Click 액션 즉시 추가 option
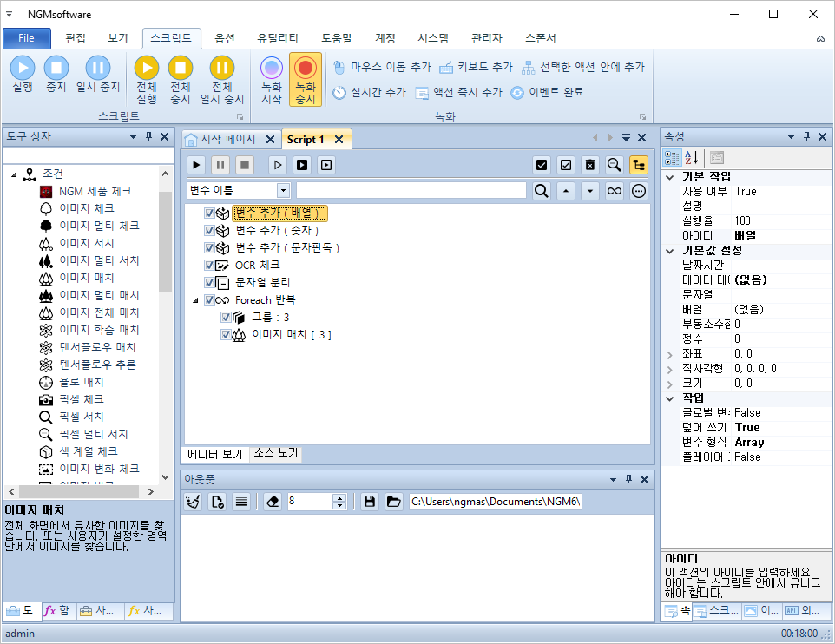 [458, 93]
